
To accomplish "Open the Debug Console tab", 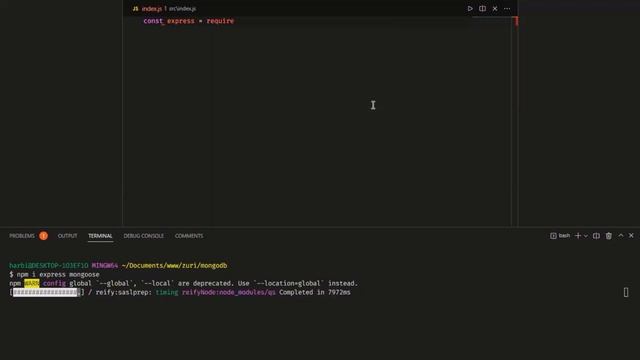I will (144, 236).
